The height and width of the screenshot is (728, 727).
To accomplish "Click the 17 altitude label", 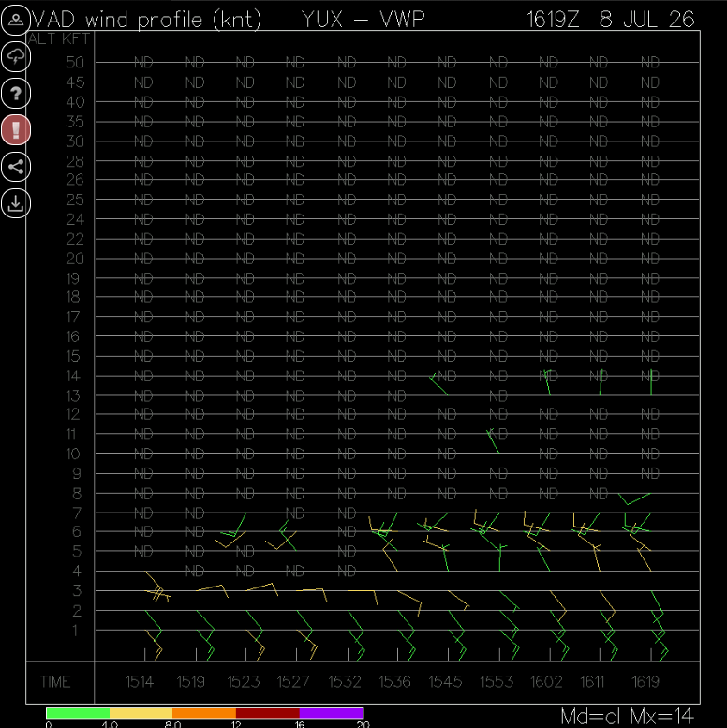I will pos(72,317).
